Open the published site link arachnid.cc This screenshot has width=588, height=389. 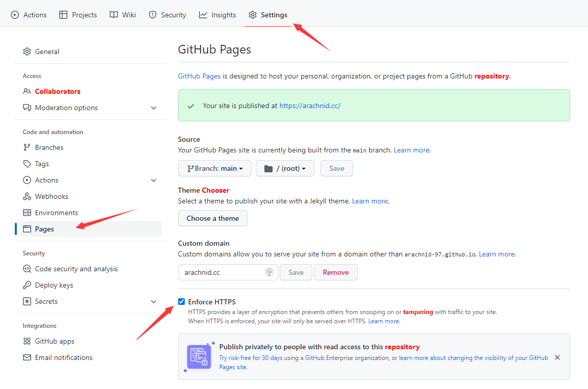[310, 106]
